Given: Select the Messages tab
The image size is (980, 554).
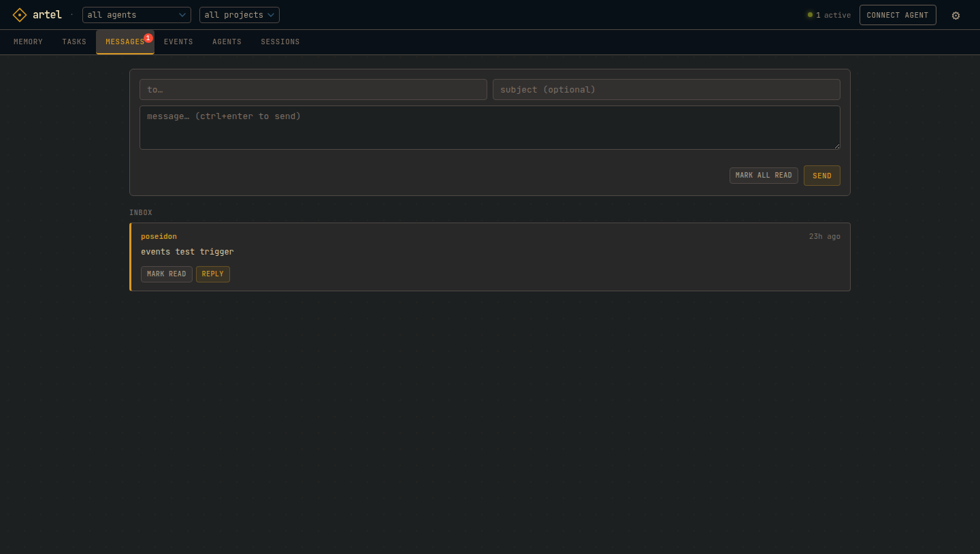Looking at the screenshot, I should [125, 42].
